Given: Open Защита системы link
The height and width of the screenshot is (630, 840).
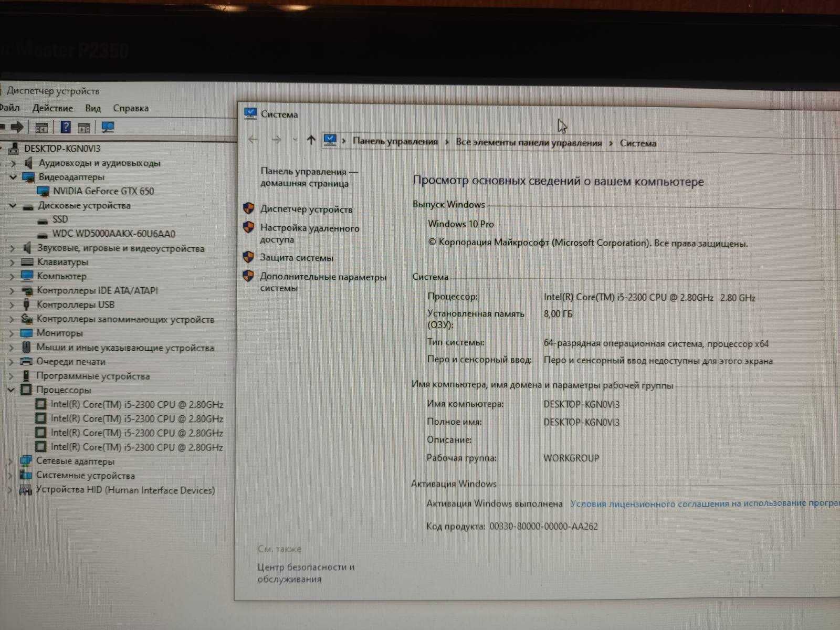Looking at the screenshot, I should (297, 258).
